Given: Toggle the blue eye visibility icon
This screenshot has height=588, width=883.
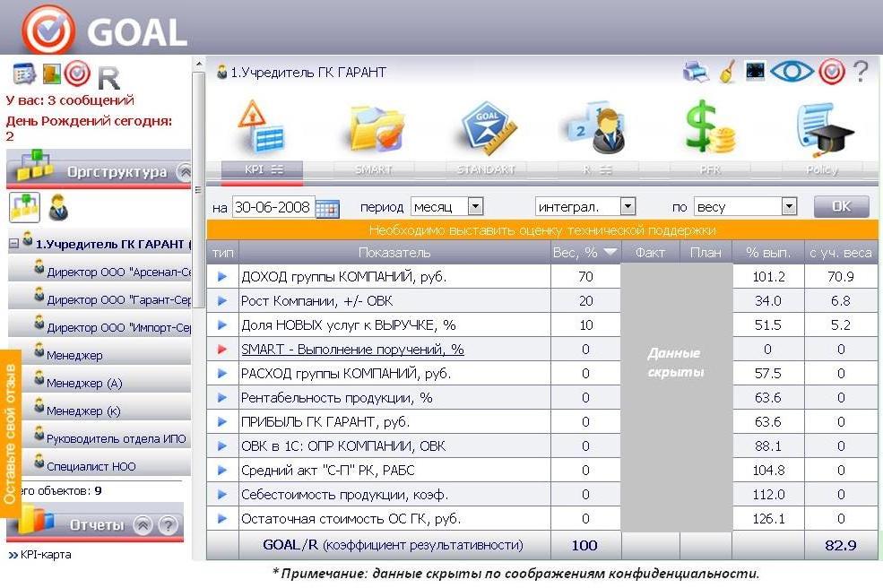Looking at the screenshot, I should (792, 72).
